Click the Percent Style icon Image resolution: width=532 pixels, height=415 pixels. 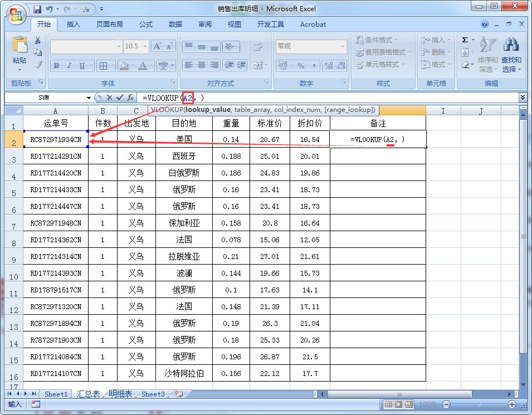(x=301, y=66)
